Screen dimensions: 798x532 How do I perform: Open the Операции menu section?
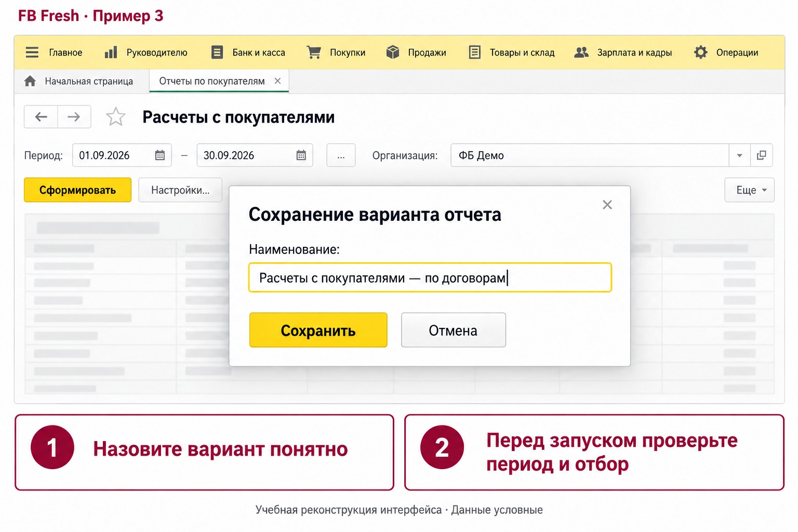tap(737, 52)
